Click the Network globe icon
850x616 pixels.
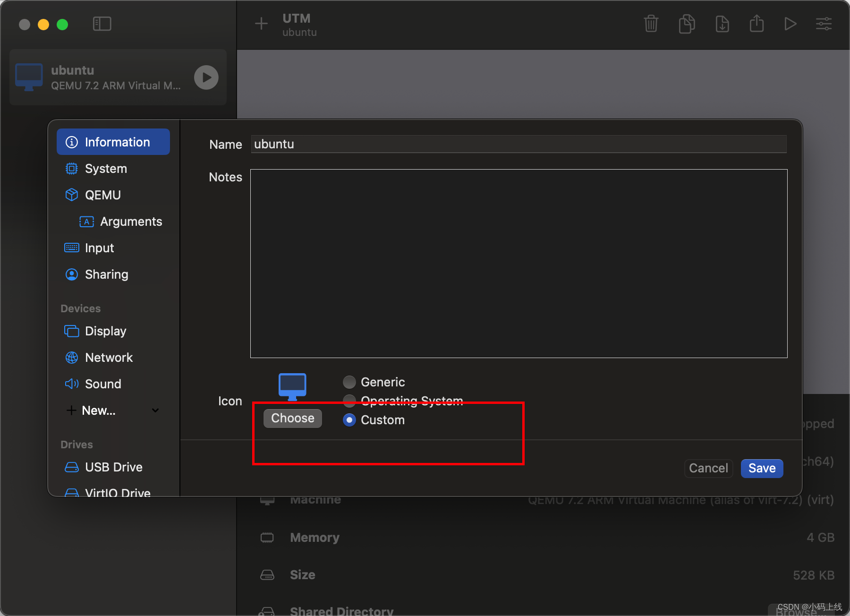tap(72, 358)
